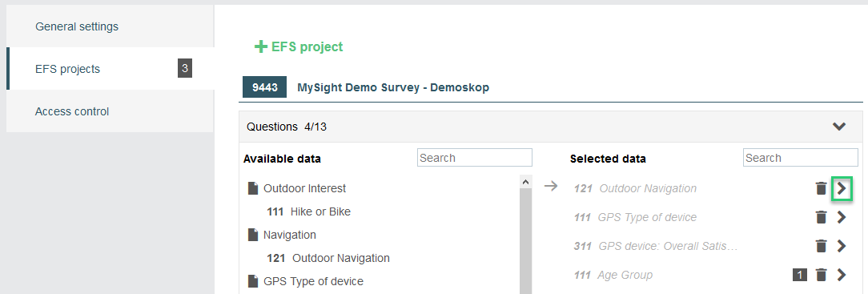The image size is (868, 294).
Task: Click the transfer arrow between lists
Action: click(551, 186)
